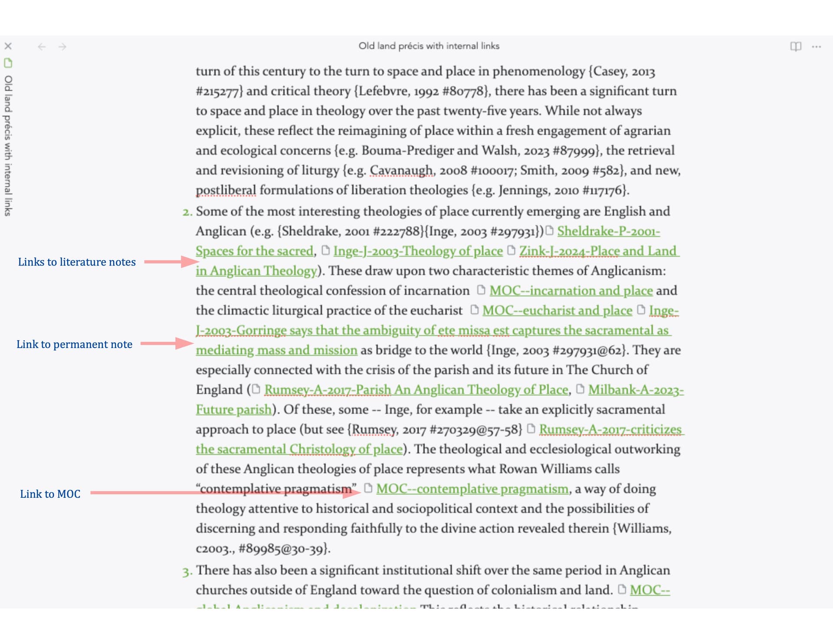
Task: Open the MOC-- link after 'colonialism and land.'
Action: (x=650, y=590)
